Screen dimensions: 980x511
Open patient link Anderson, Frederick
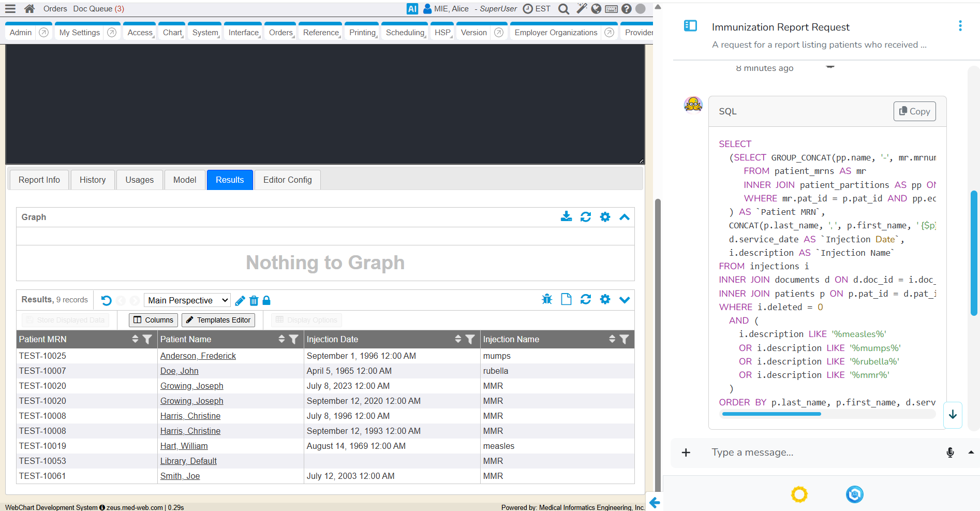pyautogui.click(x=198, y=356)
